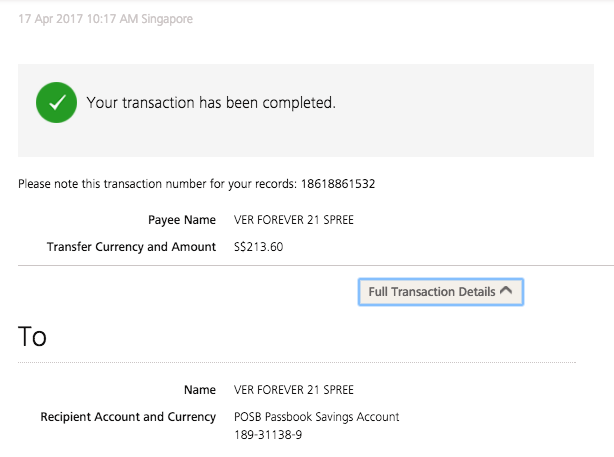
Task: Click the Recipient Account and Currency label
Action: pos(128,417)
